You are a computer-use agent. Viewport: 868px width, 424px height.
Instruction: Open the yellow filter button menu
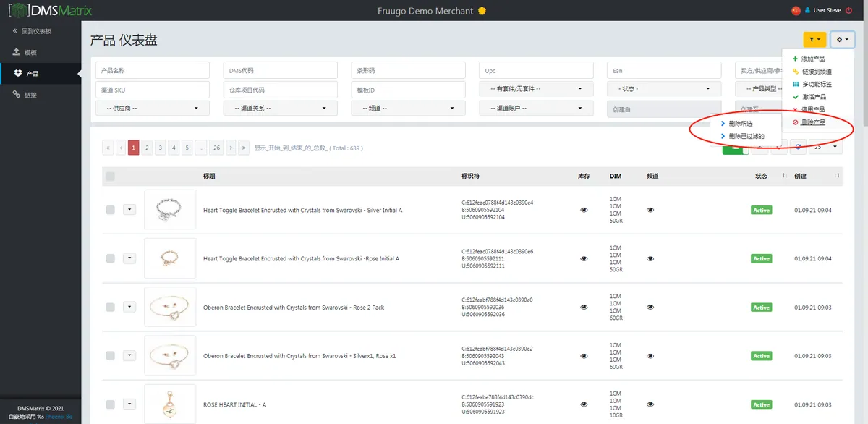[814, 41]
